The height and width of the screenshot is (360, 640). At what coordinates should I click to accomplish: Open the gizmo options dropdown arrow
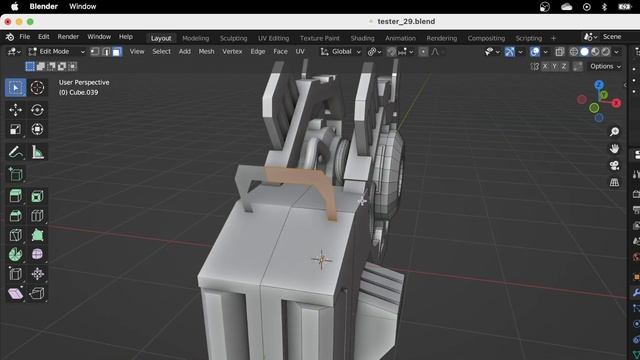[520, 52]
